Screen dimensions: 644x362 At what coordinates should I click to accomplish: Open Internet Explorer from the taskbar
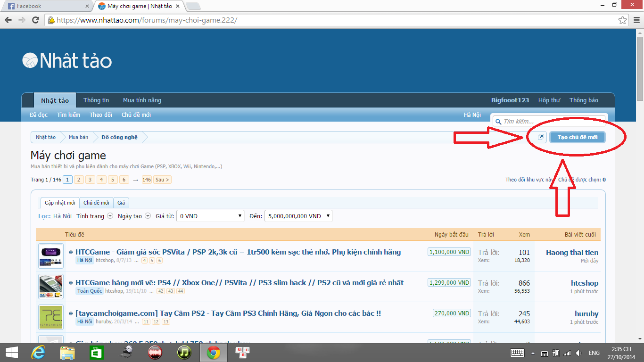pos(38,353)
